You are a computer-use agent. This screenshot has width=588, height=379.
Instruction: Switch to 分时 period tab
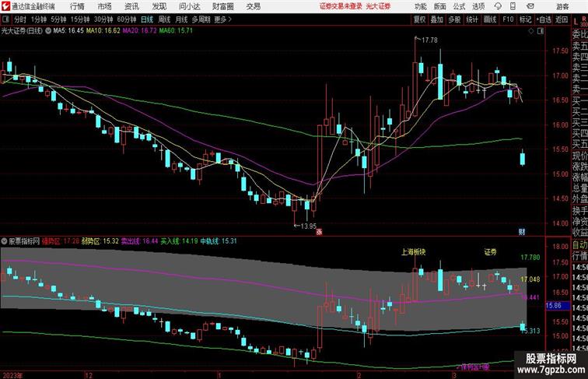click(x=20, y=19)
